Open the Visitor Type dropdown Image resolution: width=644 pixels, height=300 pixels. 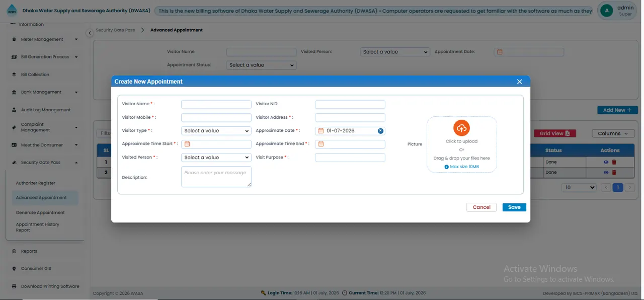[216, 131]
